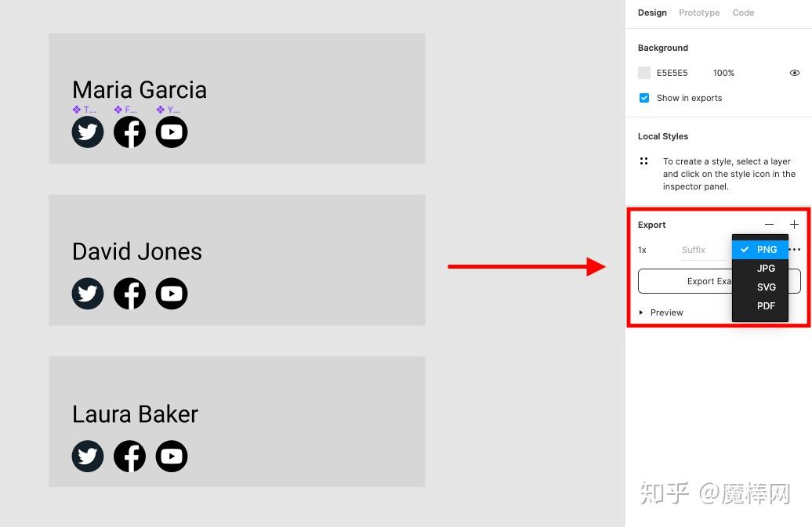Screen dimensions: 812x527
Task: Expand the Preview disclosure triangle
Action: [641, 312]
